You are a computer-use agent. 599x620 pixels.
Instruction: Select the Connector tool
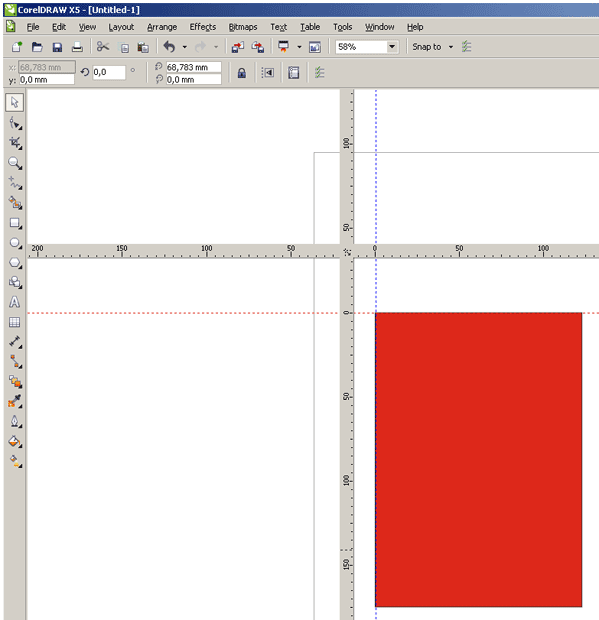[15, 361]
